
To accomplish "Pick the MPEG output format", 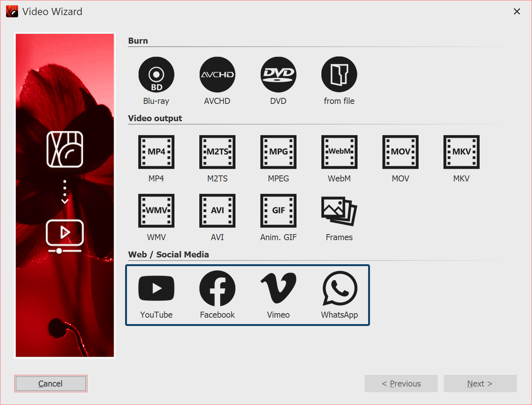I will [278, 152].
